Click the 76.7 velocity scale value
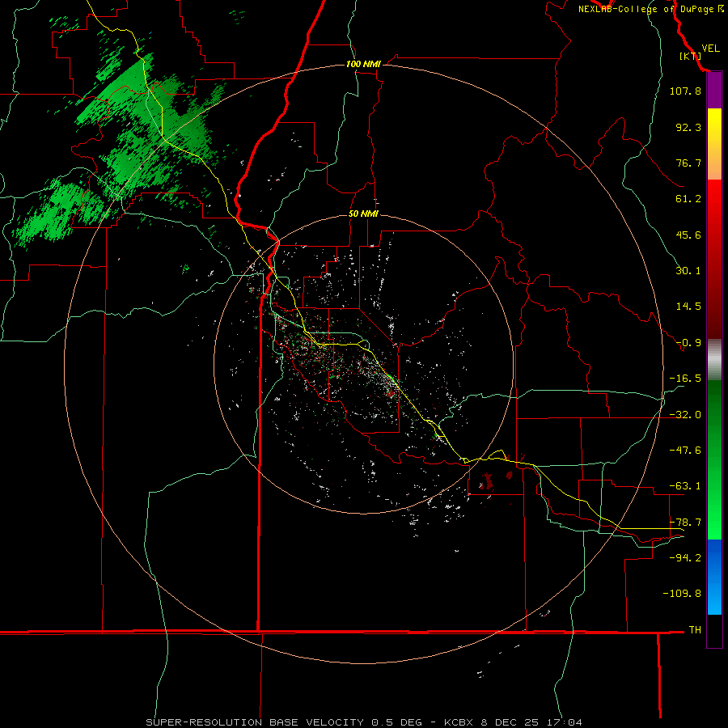 (688, 163)
